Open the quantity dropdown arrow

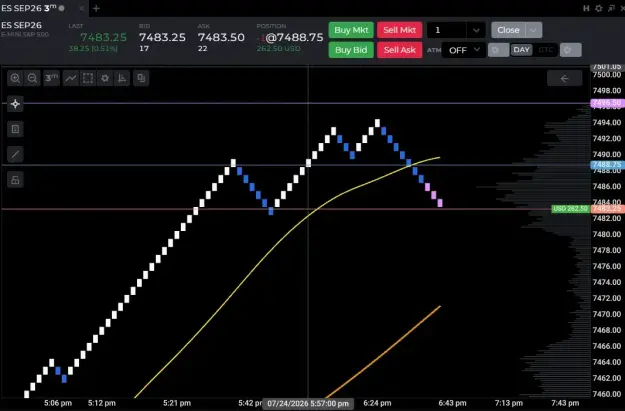(x=476, y=30)
